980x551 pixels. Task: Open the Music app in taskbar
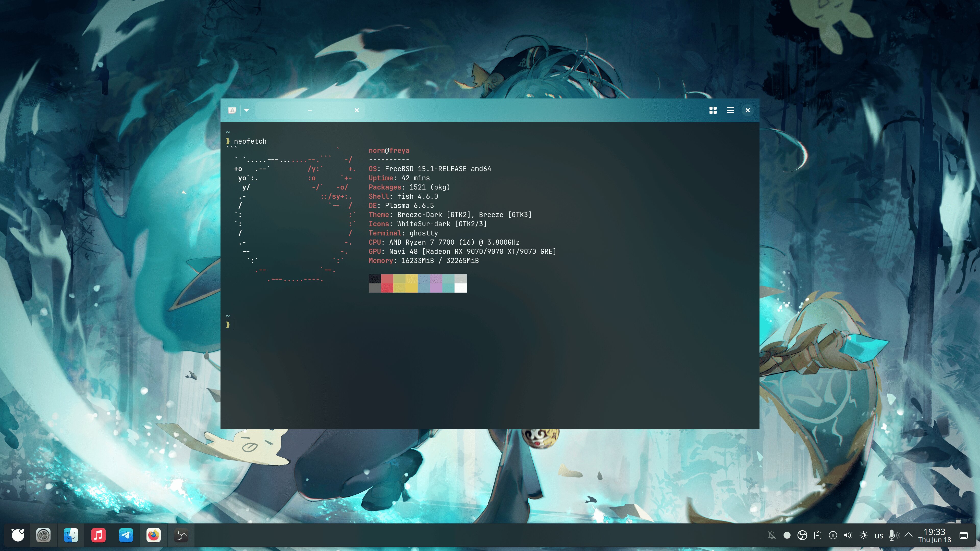99,535
